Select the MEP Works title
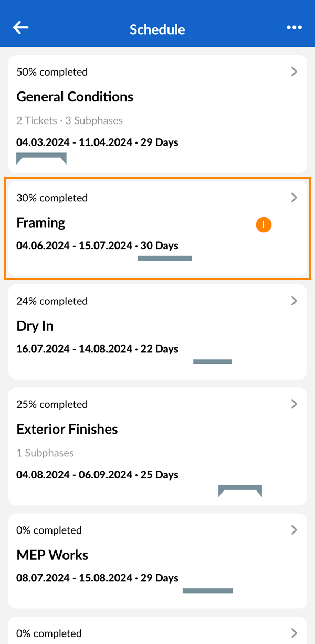Image resolution: width=315 pixels, height=644 pixels. (52, 555)
